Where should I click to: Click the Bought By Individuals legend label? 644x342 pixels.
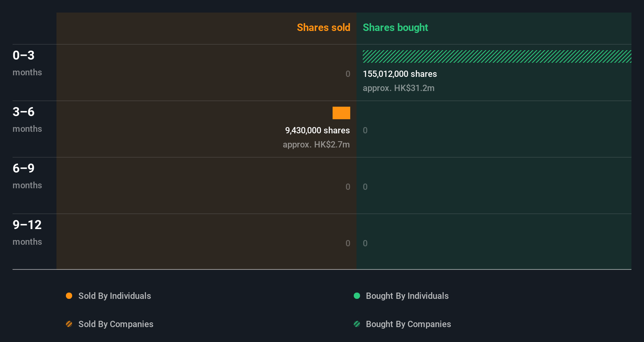407,296
